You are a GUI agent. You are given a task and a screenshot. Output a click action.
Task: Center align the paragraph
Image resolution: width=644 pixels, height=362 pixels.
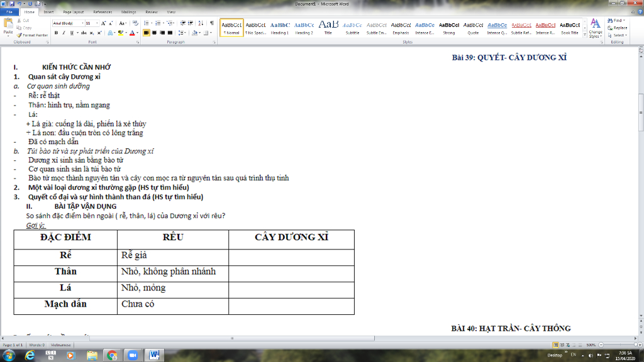(x=155, y=33)
